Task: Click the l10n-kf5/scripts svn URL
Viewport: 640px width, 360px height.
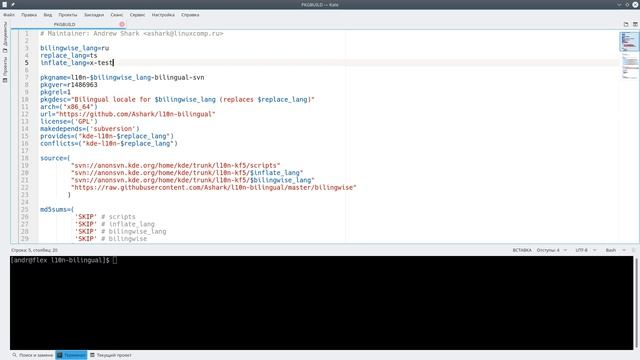Action: [176, 166]
